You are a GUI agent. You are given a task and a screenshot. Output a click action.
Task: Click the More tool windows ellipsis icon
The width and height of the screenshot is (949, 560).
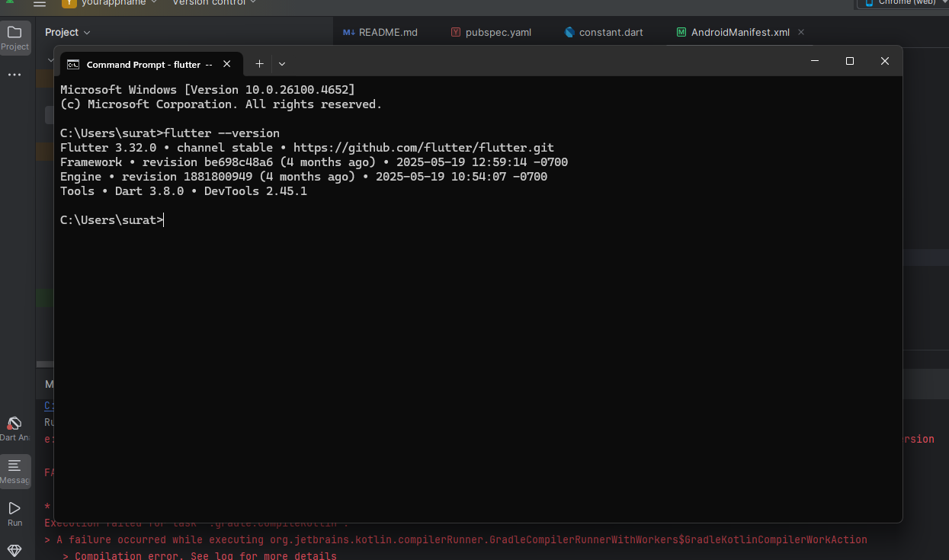pos(14,75)
